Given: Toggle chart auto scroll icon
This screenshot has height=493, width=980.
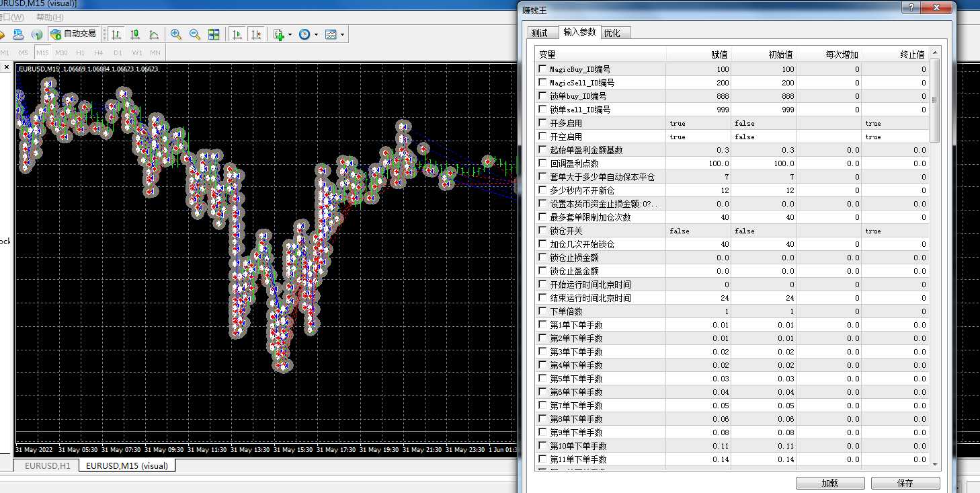Looking at the screenshot, I should (237, 34).
